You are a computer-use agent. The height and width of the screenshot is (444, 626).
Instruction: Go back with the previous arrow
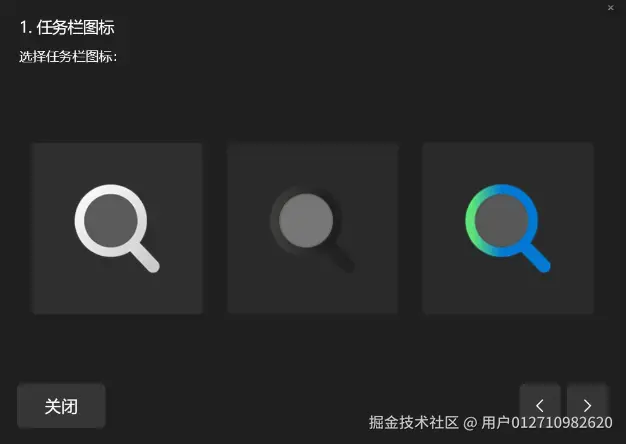pyautogui.click(x=540, y=405)
